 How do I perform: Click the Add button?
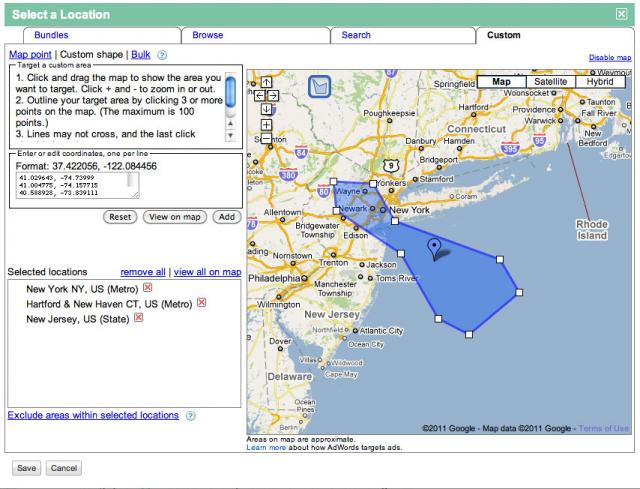tap(227, 217)
